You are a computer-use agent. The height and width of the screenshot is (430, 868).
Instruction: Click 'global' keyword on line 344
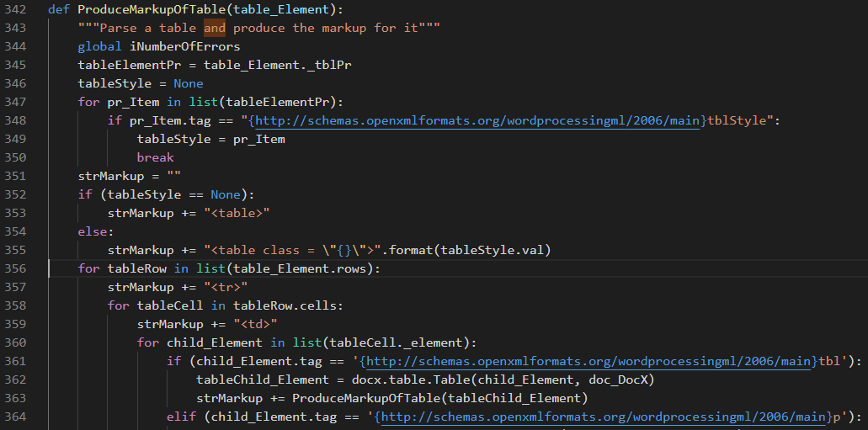coord(99,46)
